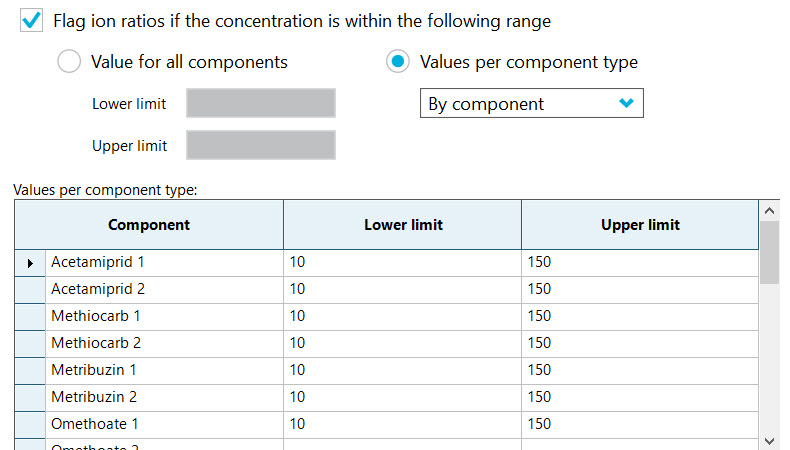Viewport: 790px width, 450px height.
Task: Click Omethoate 1 upper limit cell
Action: point(640,424)
